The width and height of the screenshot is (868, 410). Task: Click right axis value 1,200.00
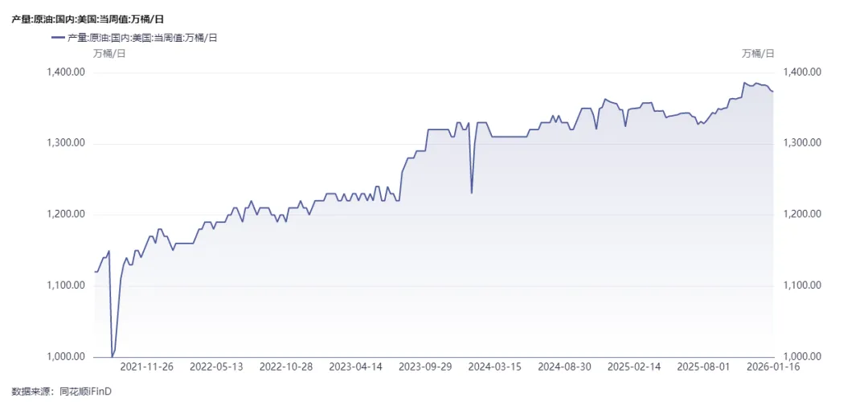click(x=802, y=214)
